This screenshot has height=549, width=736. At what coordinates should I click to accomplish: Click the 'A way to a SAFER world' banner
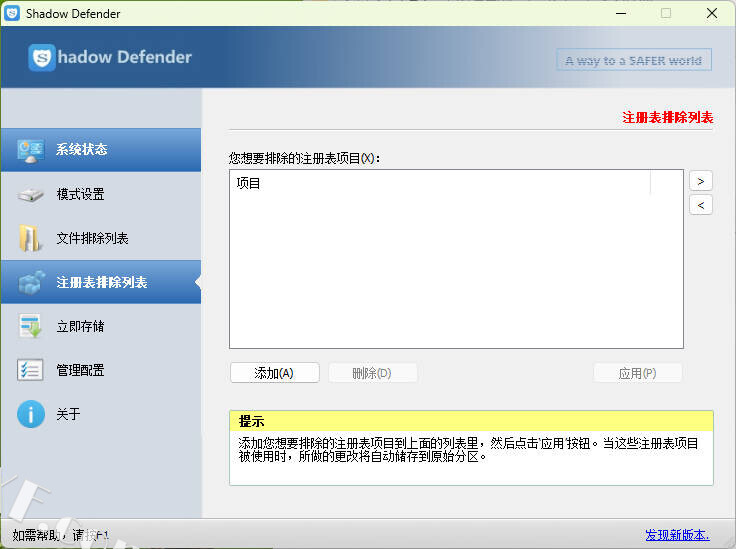click(x=634, y=60)
